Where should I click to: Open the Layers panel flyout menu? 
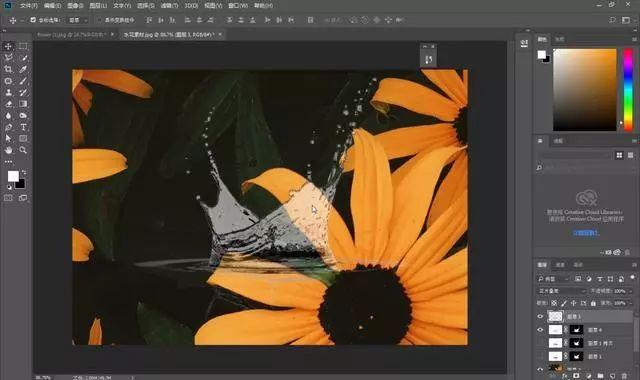(634, 265)
